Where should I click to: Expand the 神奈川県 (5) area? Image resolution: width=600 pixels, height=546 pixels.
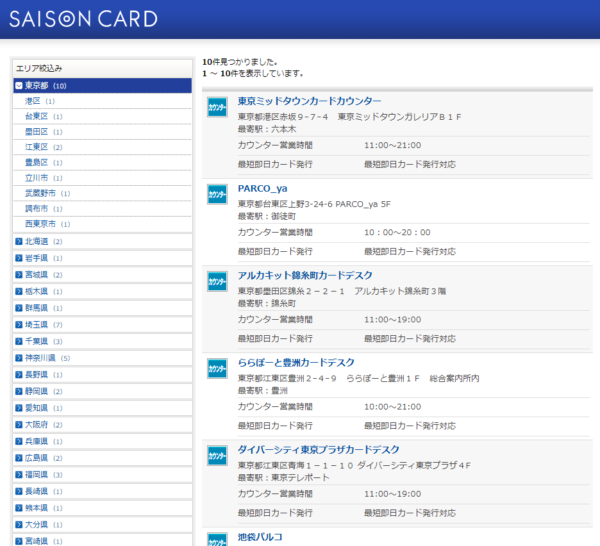[x=103, y=358]
